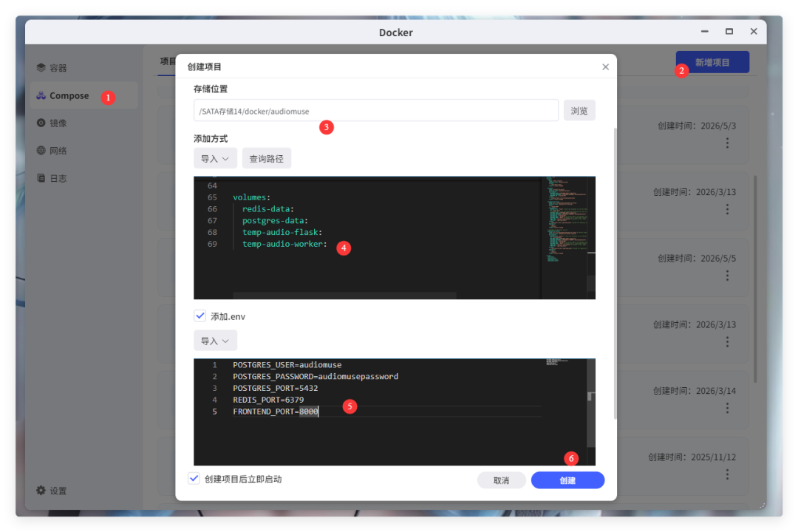Close the Docker window
This screenshot has height=532, width=798.
click(x=754, y=32)
